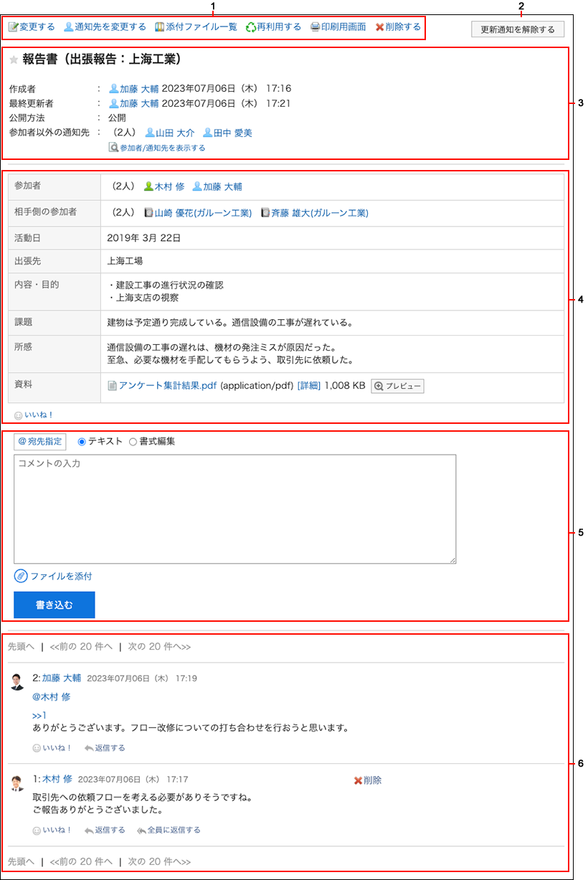Image resolution: width=588 pixels, height=880 pixels.
Task: Click the 更新通知を解除する button
Action: click(518, 29)
